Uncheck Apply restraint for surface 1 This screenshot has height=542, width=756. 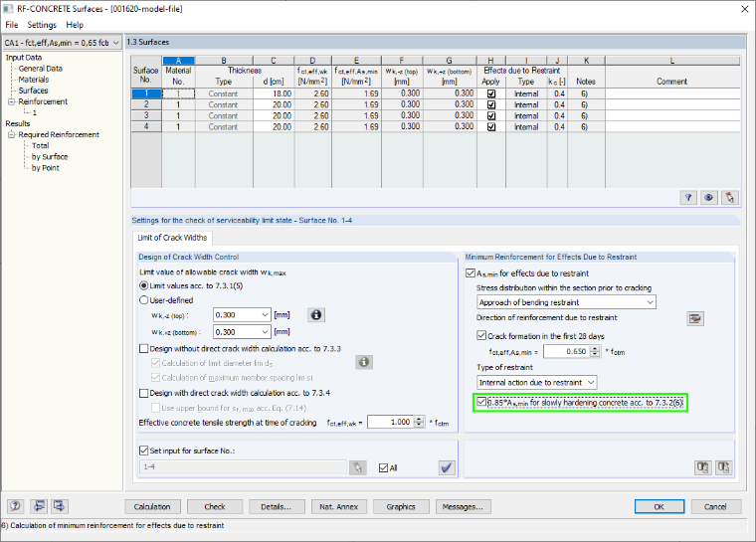click(x=491, y=93)
